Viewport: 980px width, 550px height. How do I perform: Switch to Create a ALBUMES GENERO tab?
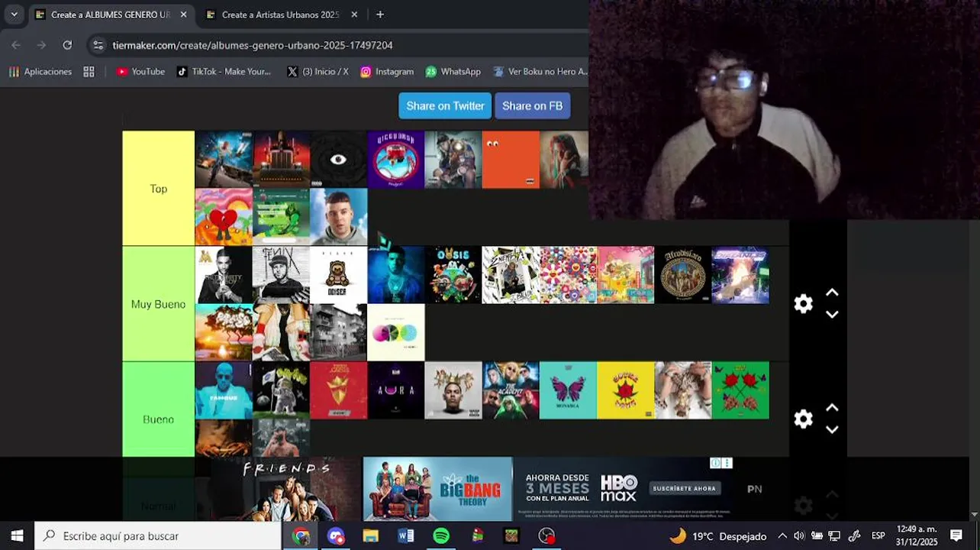tap(111, 15)
